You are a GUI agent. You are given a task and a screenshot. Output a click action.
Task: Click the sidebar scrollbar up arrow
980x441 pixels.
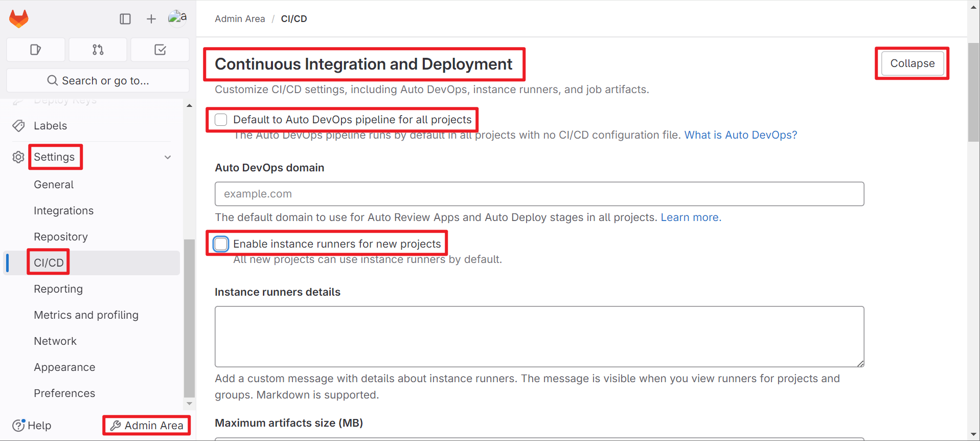pos(189,105)
